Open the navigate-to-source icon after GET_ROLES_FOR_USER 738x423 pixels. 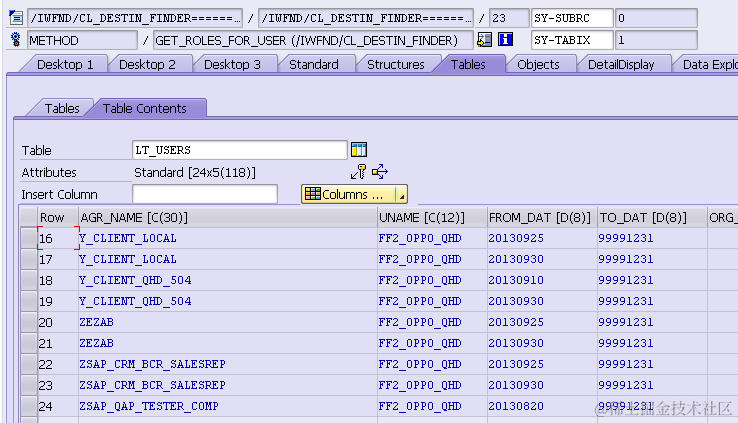tap(484, 40)
